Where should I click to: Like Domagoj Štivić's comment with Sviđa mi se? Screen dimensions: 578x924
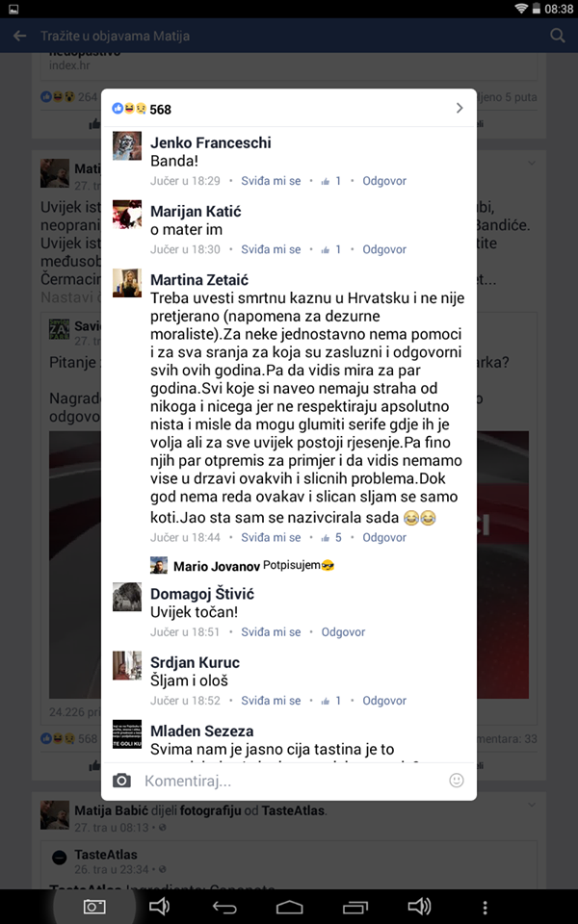(x=271, y=631)
